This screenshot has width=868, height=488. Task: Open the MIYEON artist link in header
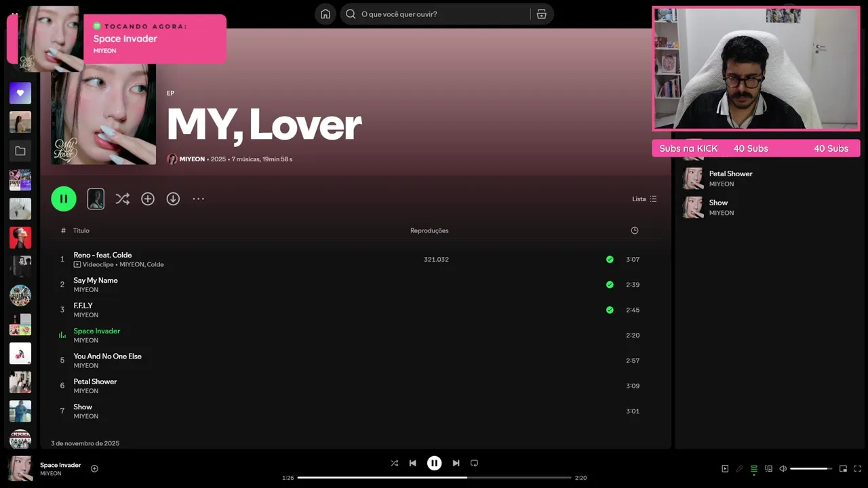point(192,159)
